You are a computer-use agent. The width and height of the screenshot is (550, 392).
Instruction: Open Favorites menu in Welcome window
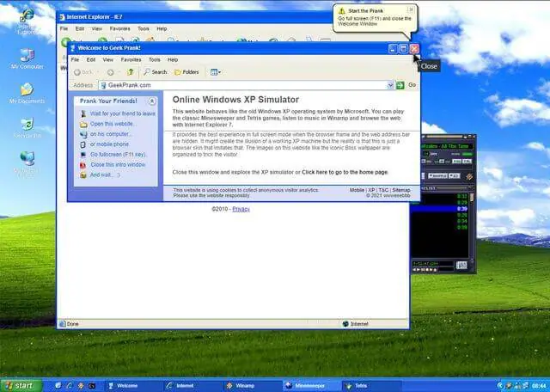coord(131,59)
